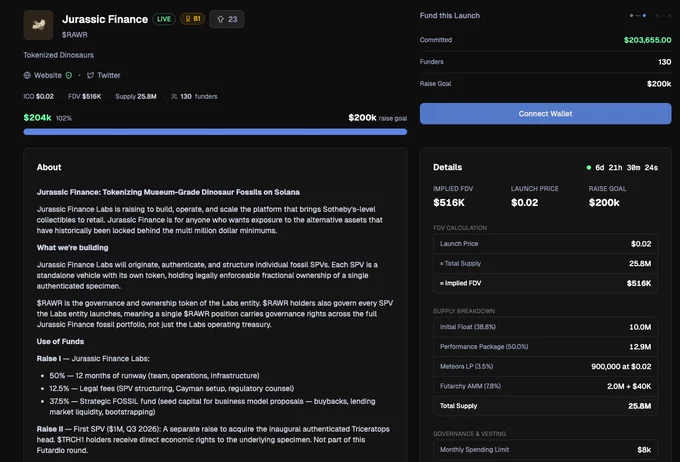Click the Raise II — First SPV paragraph
Image resolution: width=680 pixels, height=462 pixels.
pyautogui.click(x=213, y=439)
